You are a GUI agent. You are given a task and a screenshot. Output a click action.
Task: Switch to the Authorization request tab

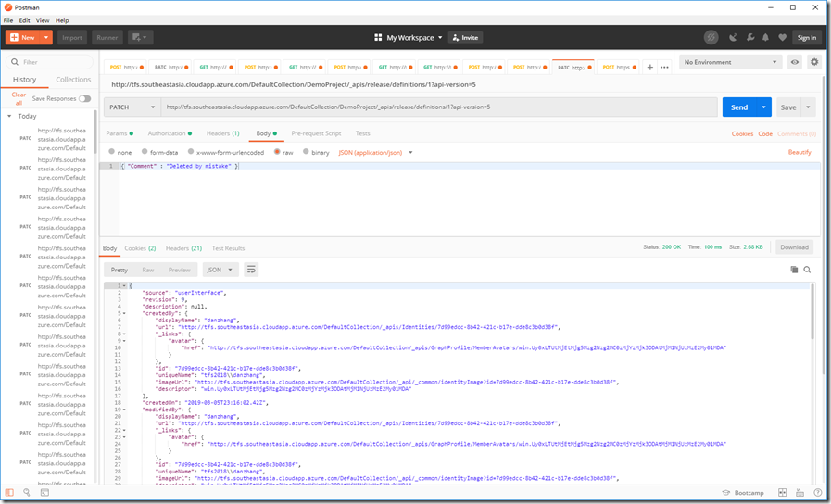tap(170, 133)
